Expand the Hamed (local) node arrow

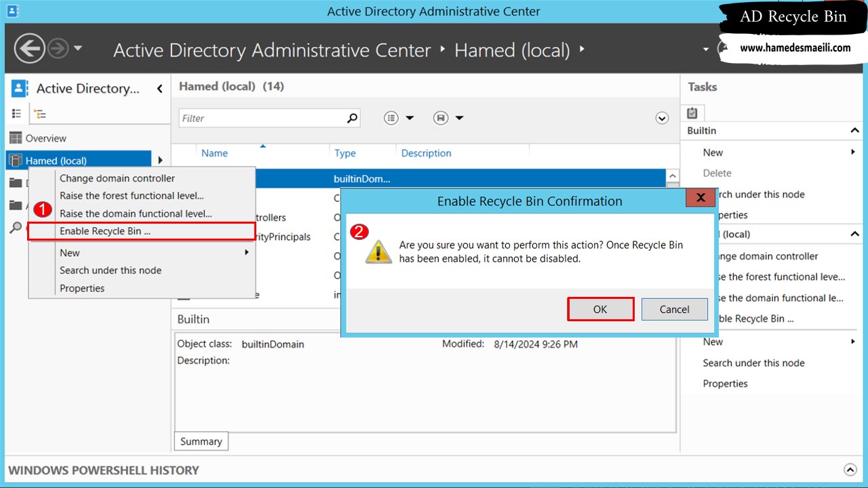(x=161, y=161)
